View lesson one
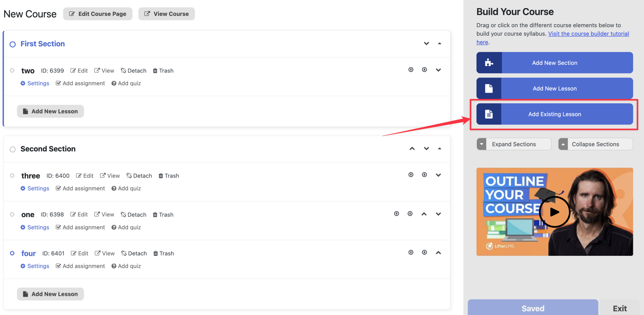644x315 pixels. (104, 215)
